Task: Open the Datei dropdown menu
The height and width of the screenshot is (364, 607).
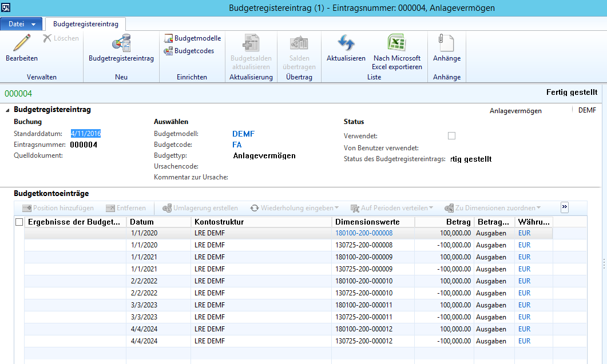Action: (22, 24)
